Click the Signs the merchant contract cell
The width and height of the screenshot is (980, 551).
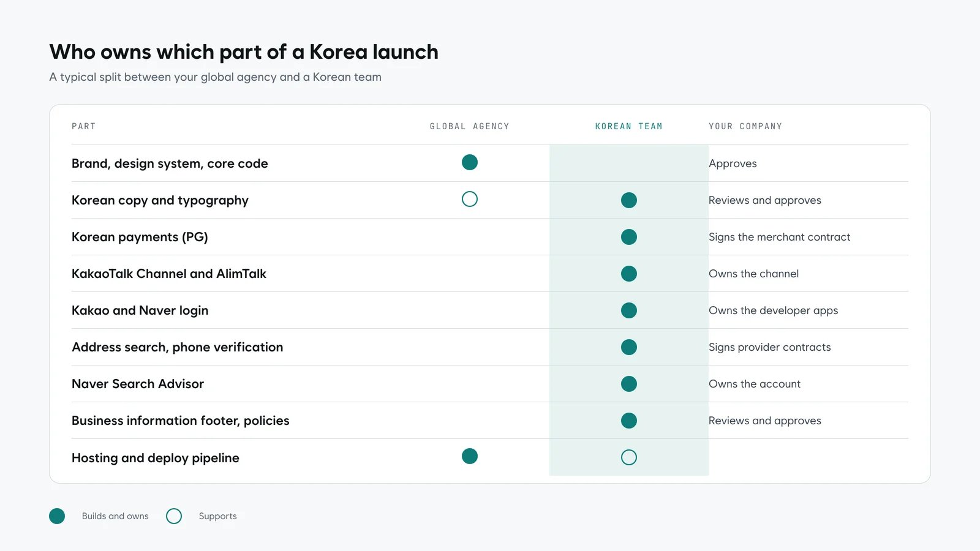(x=780, y=237)
